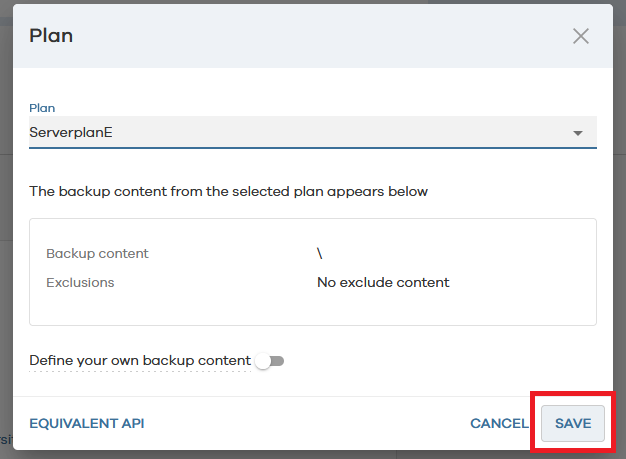626x459 pixels.
Task: Toggle Define your own backup content switch
Action: tap(270, 361)
